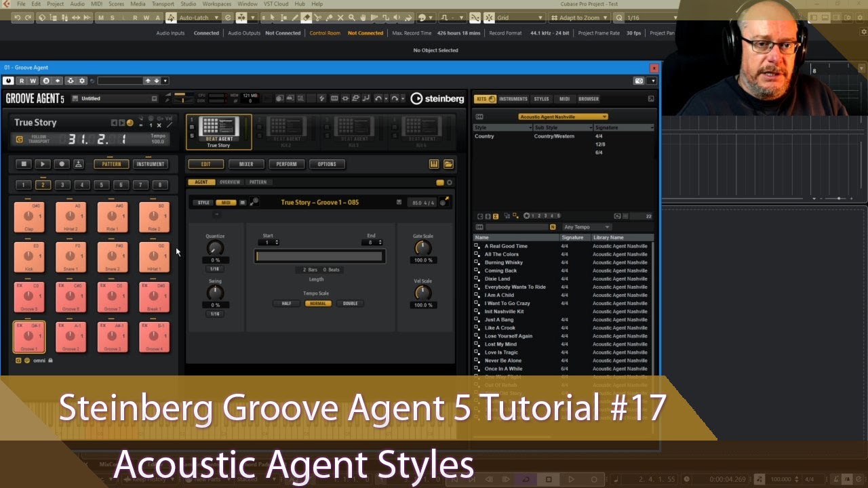Toggle plug-in activation power button

pos(8,81)
